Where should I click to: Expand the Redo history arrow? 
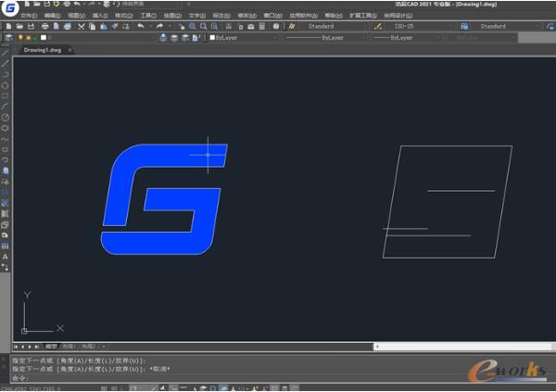[x=170, y=26]
